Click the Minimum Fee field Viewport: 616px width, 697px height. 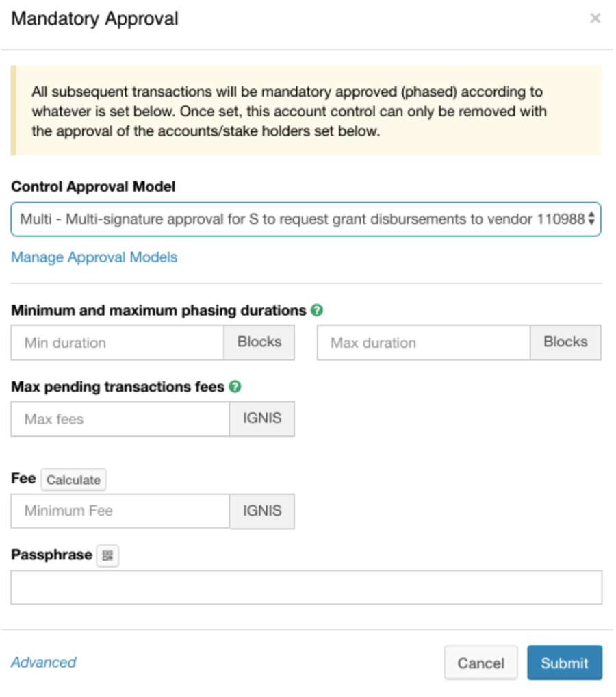click(120, 511)
